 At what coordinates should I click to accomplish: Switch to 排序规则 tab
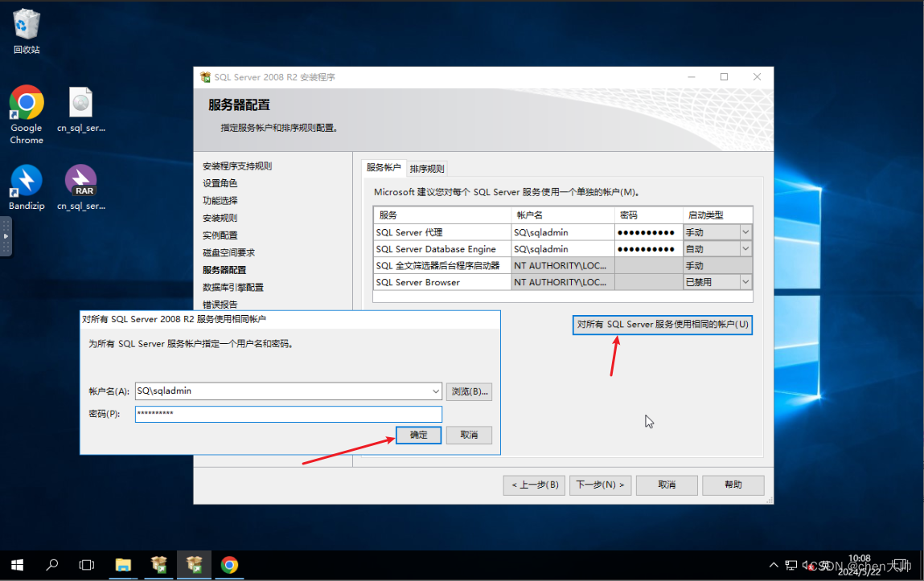tap(427, 169)
